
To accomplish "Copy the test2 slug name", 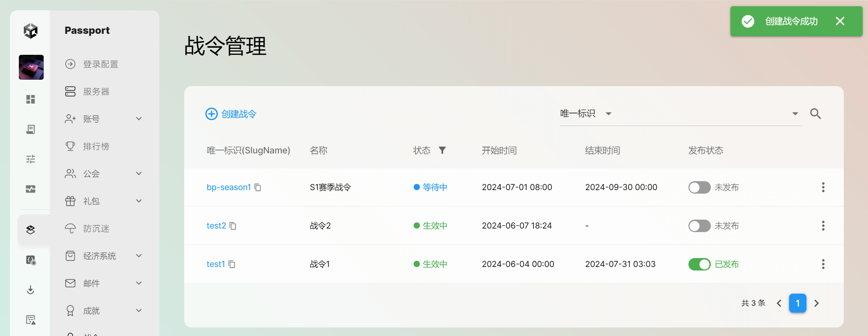I will pos(233,226).
